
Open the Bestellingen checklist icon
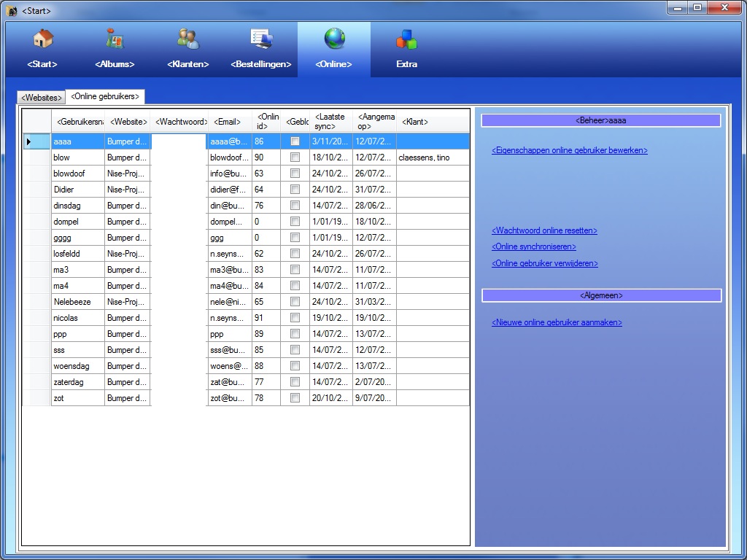click(x=262, y=39)
